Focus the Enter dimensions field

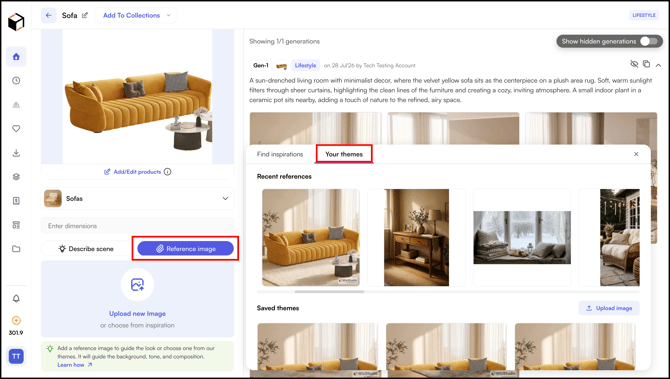coord(138,226)
